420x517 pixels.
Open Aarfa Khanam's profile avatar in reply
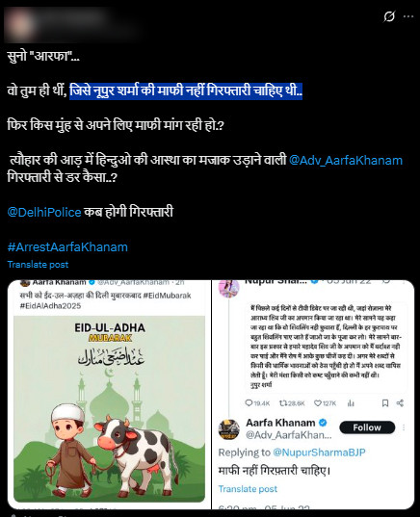pyautogui.click(x=228, y=429)
